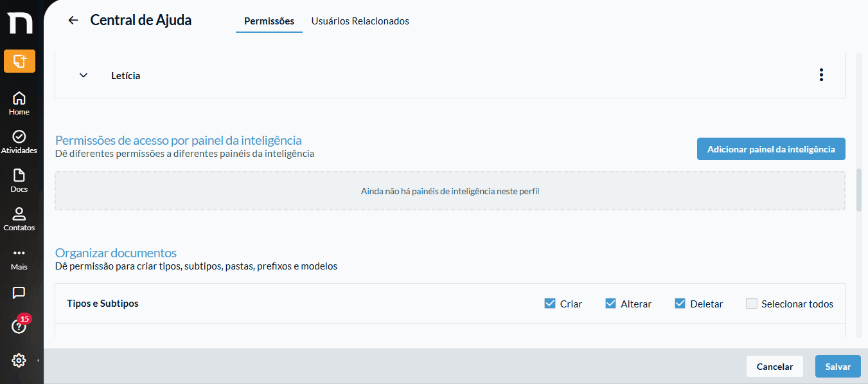Switch to Usuários Relacionados tab
Image resolution: width=868 pixels, height=384 pixels.
pyautogui.click(x=360, y=21)
